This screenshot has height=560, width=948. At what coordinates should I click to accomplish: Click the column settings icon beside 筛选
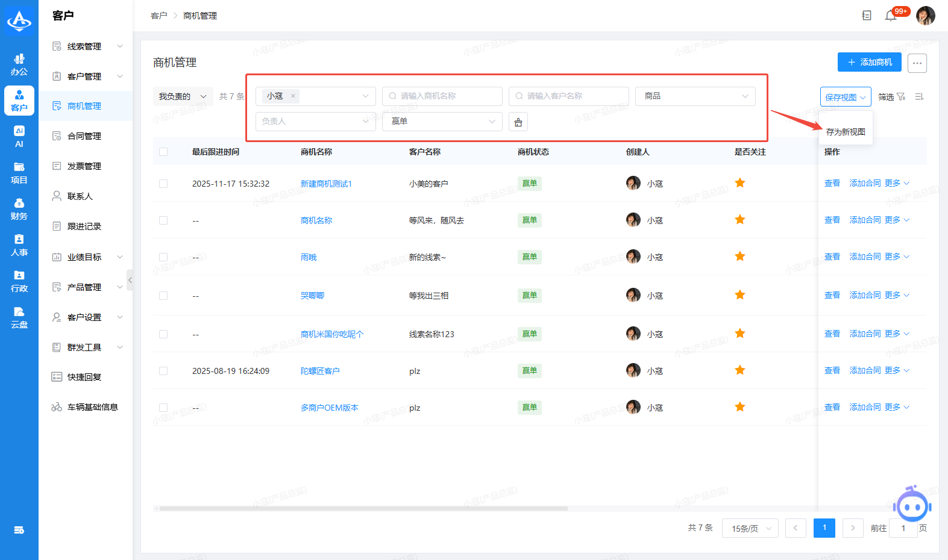point(919,97)
